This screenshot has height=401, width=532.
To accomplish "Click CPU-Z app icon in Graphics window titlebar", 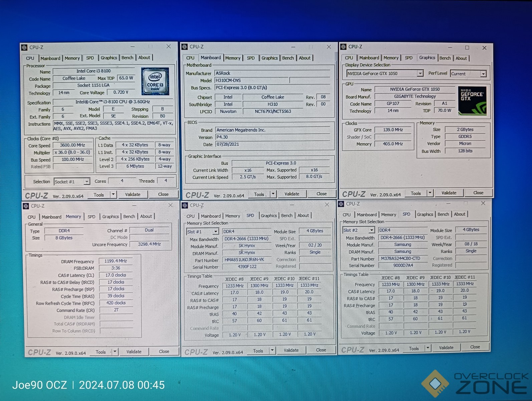I will (x=343, y=47).
